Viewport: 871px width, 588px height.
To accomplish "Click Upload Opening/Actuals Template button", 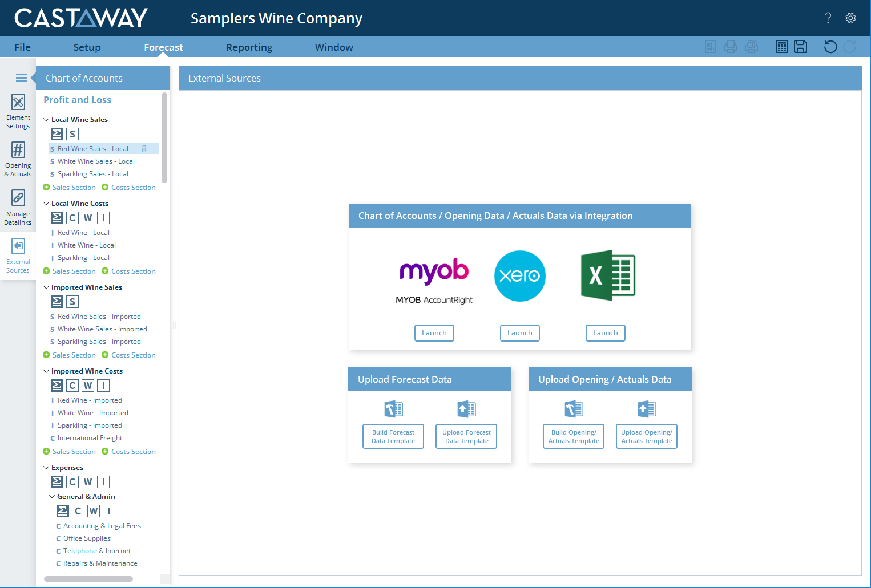I will pos(647,436).
